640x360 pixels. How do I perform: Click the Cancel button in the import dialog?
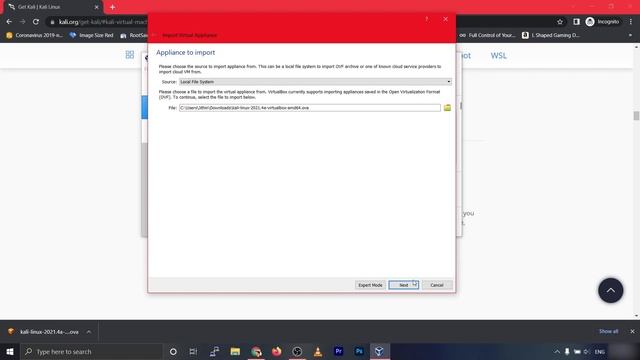coord(437,285)
